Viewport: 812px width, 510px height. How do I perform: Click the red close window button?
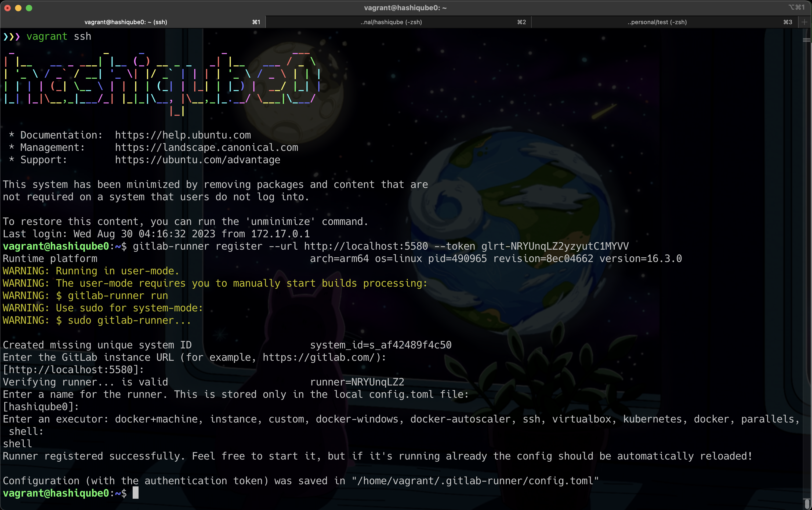click(8, 8)
